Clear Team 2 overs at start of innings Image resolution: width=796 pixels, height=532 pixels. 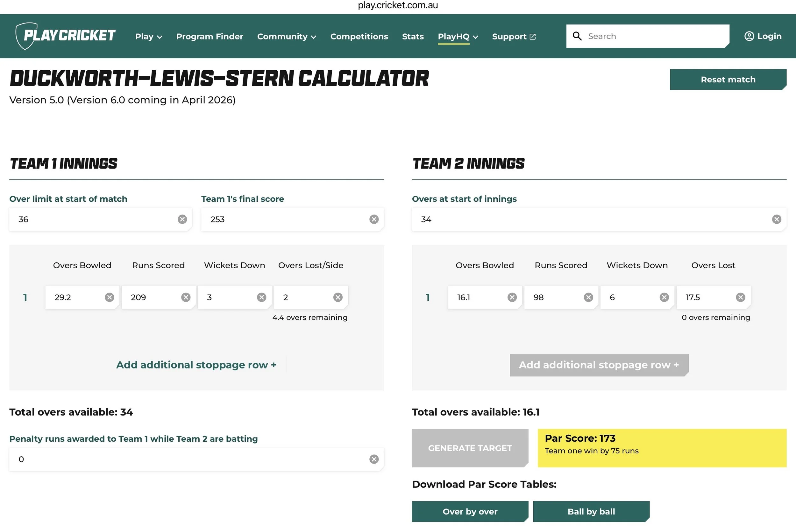point(776,219)
